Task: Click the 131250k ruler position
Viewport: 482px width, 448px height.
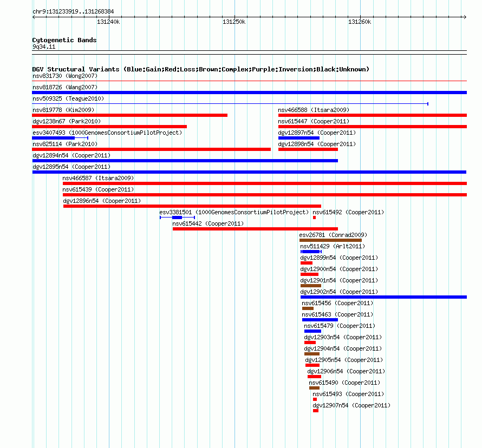Action: click(235, 22)
